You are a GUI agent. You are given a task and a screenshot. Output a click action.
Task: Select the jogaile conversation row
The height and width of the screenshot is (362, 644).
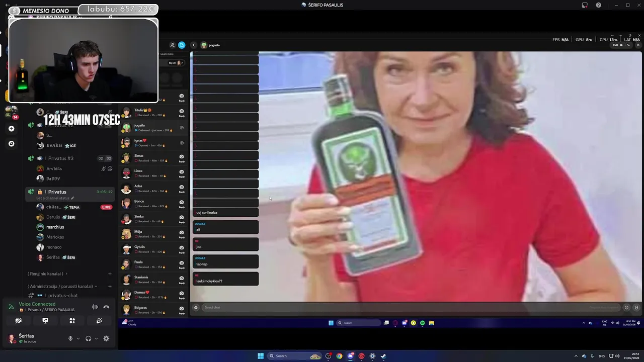(153, 127)
